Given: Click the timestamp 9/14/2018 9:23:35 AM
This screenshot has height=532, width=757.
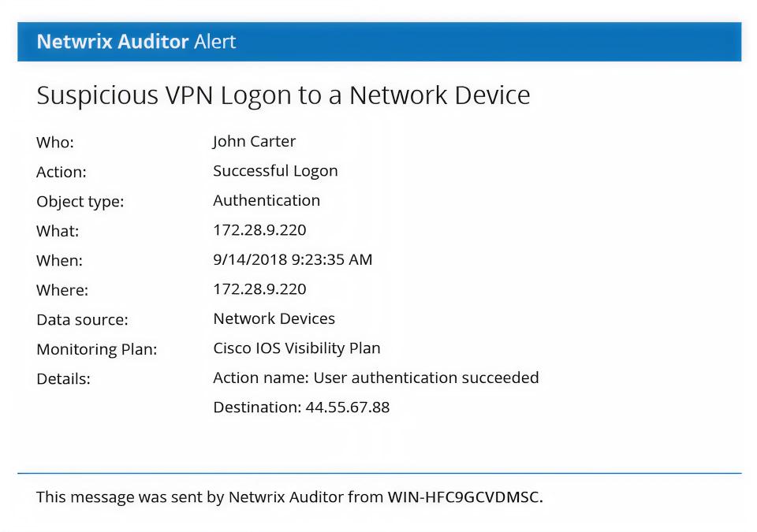Looking at the screenshot, I should (x=293, y=259).
